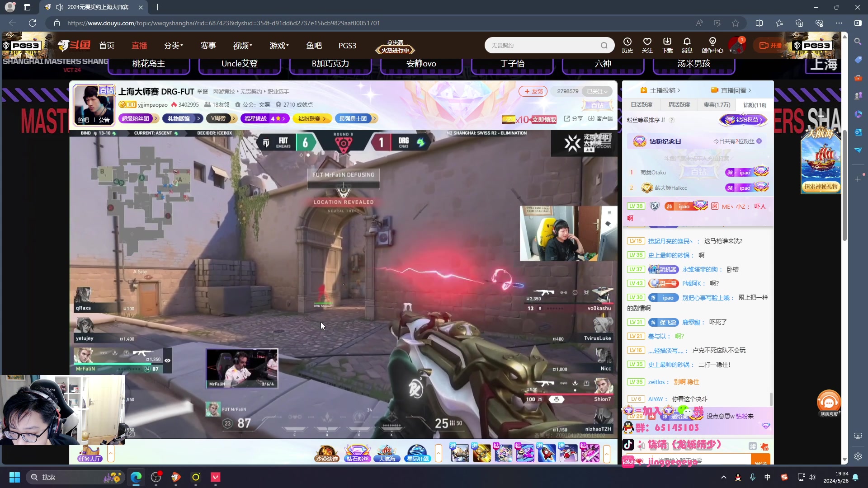Mute tab via speaker icon on tab

pyautogui.click(x=59, y=7)
